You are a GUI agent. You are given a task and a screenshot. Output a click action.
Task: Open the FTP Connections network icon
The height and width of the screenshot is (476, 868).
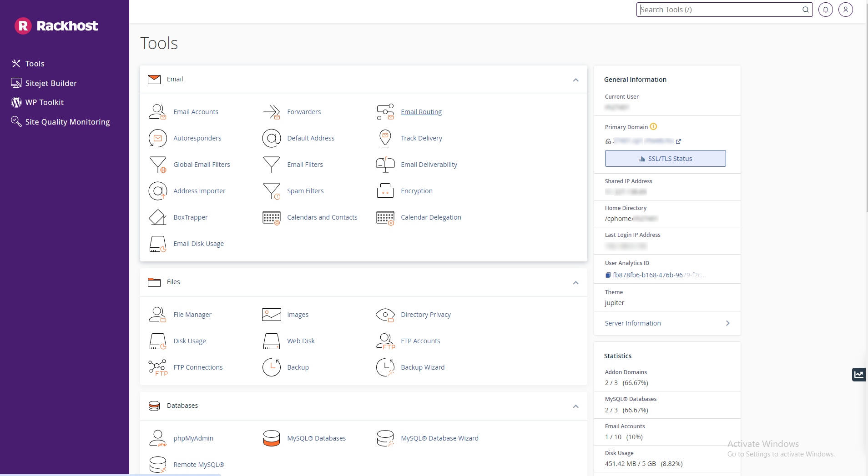coord(157,367)
